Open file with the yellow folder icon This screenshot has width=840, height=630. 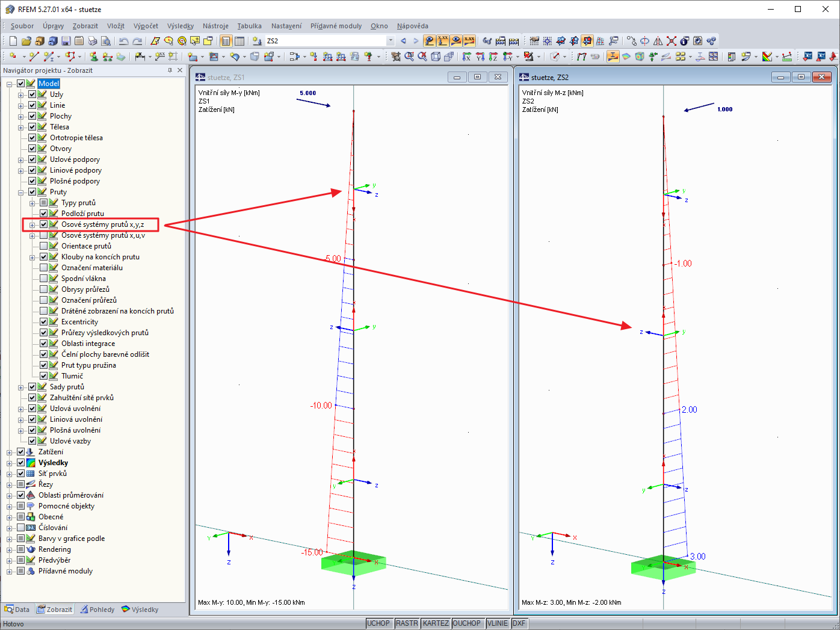coord(26,41)
